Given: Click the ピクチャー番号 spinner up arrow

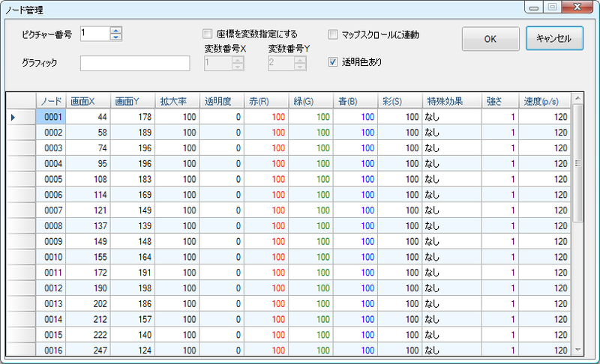Looking at the screenshot, I should [x=115, y=30].
